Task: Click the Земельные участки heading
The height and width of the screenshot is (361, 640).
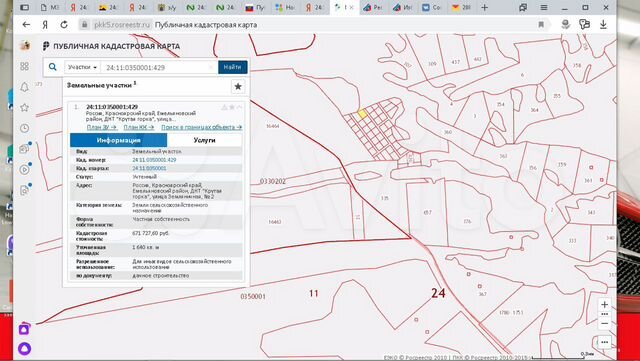Action: pos(99,85)
